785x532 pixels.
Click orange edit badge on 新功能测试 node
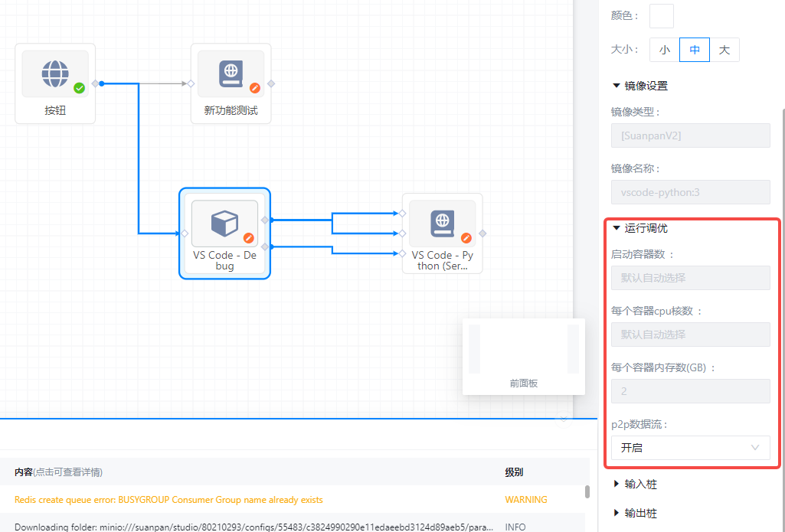pos(255,88)
